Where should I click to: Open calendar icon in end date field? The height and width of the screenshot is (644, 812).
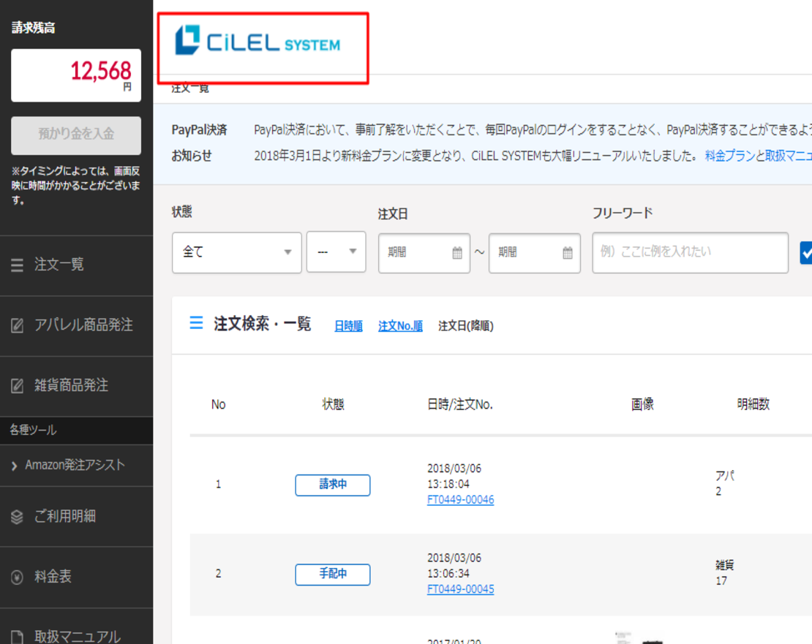coord(568,253)
